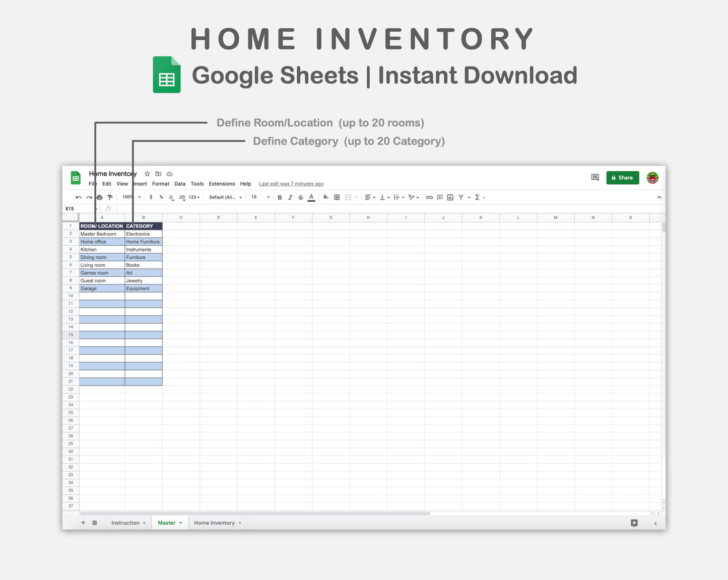
Task: Open the Insert chart icon
Action: coord(450,197)
